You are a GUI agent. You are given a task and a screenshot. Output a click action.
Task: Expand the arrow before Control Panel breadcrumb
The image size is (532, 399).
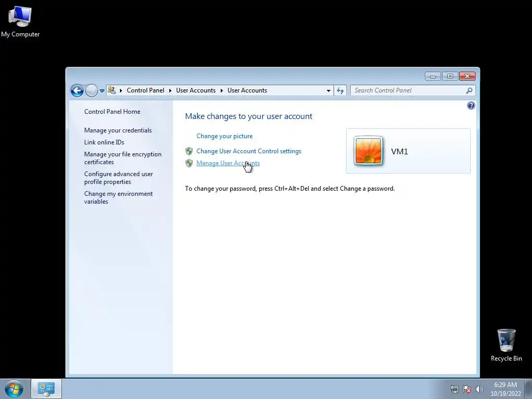121,90
